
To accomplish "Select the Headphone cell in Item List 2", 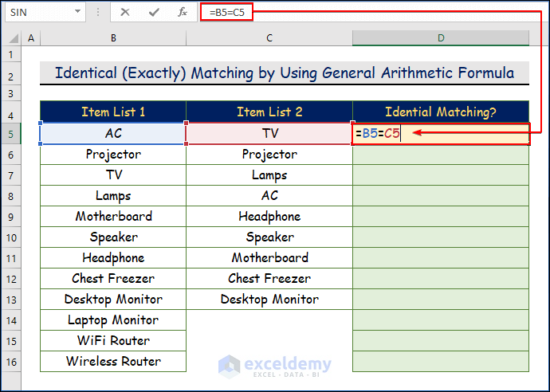I will tap(269, 216).
